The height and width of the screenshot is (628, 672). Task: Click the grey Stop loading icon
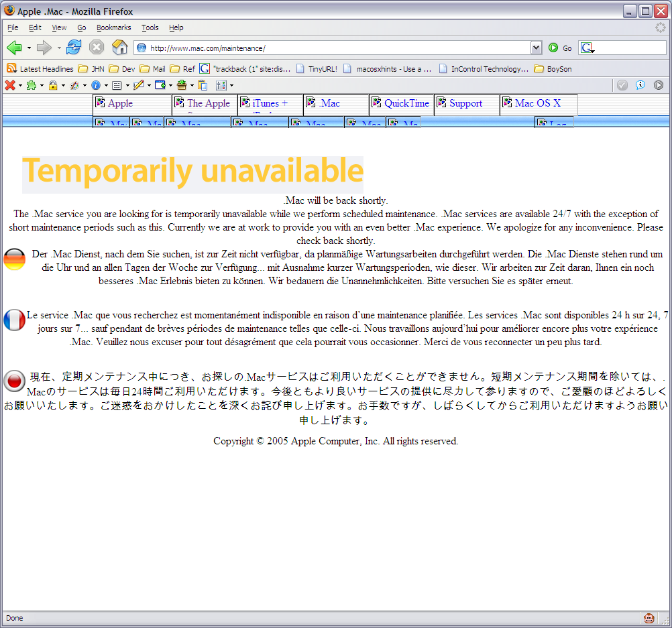97,47
